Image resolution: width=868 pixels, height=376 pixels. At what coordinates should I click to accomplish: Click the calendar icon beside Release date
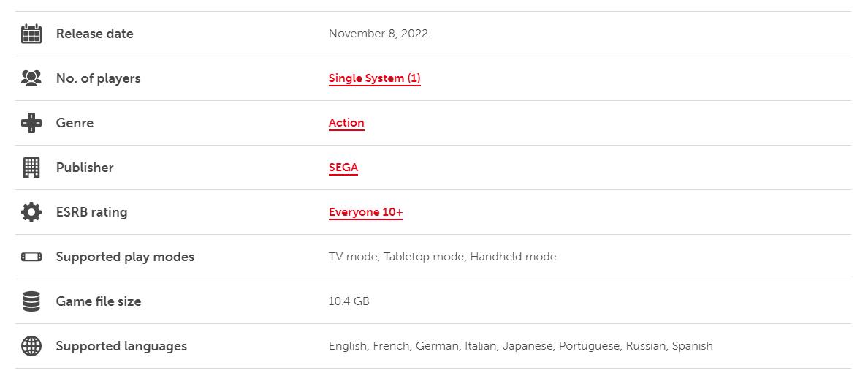pos(31,34)
